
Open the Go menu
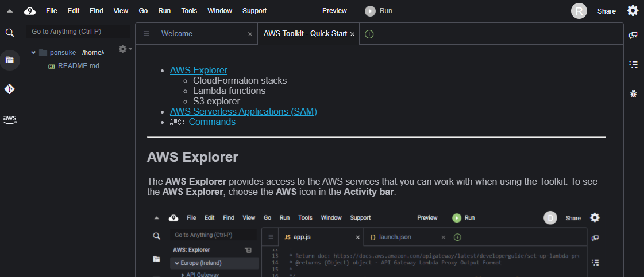[x=144, y=11]
